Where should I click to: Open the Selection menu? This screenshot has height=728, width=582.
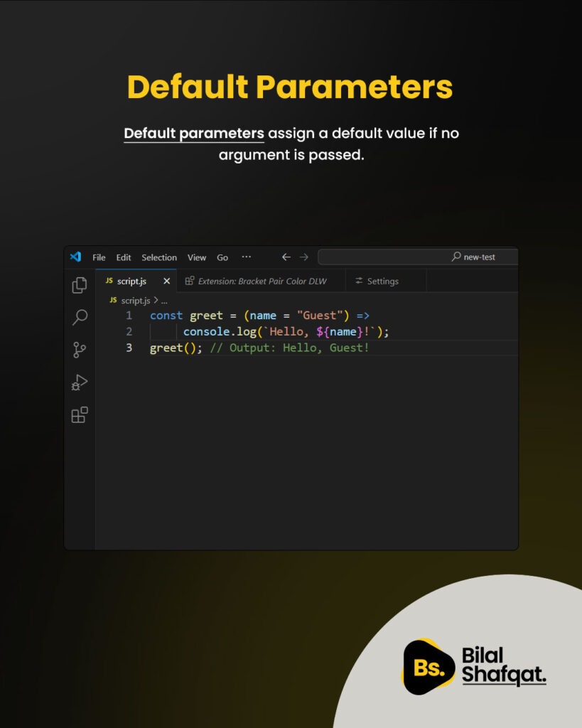click(159, 257)
